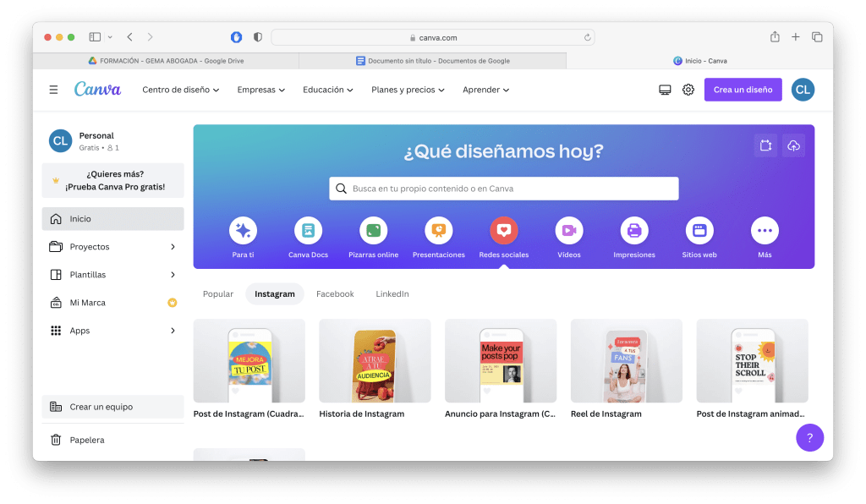Open a new Safari tab with plus icon
The width and height of the screenshot is (866, 504).
795,37
